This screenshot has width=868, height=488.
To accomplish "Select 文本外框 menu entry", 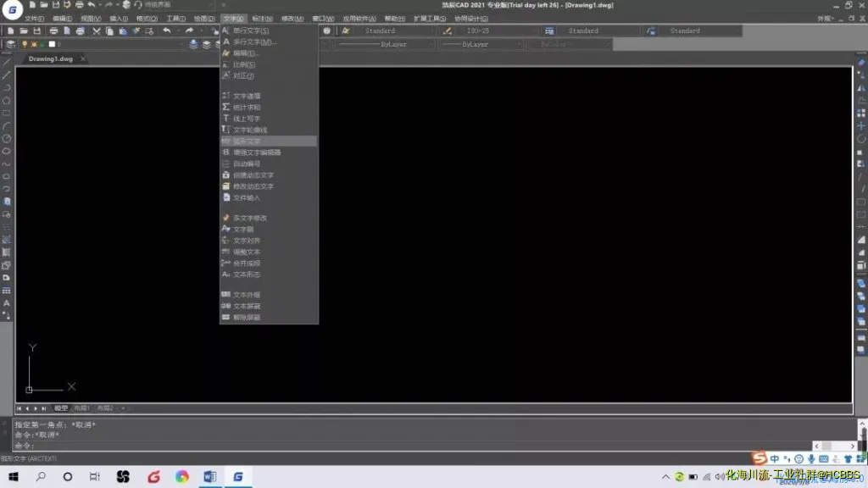I will tap(269, 295).
